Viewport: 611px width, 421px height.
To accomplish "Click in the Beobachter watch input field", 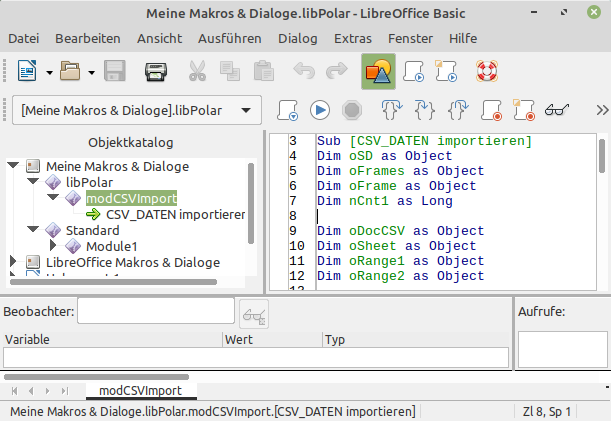I will (x=156, y=311).
